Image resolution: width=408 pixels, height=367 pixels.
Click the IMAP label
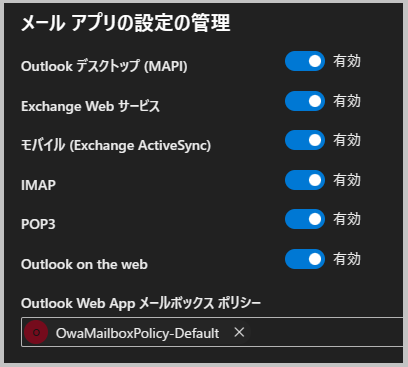click(x=38, y=185)
